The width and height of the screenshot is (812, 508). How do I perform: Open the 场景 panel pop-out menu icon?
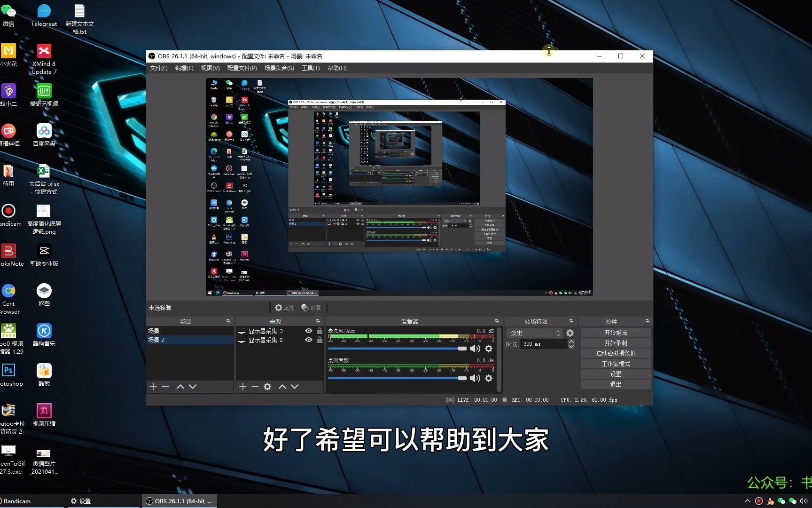coord(229,321)
